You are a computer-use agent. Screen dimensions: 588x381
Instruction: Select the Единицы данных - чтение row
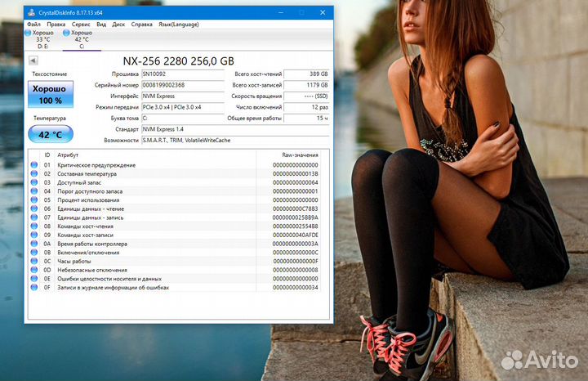[x=175, y=208]
